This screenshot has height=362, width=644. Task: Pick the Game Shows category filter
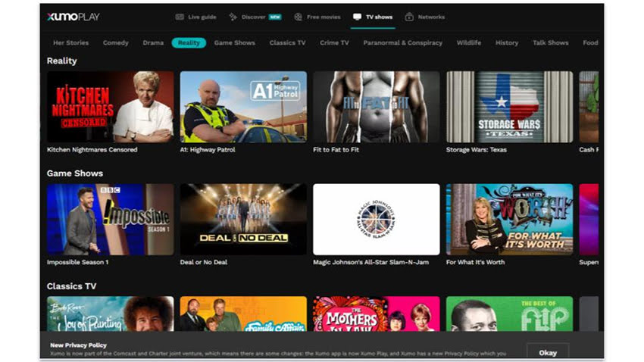pos(235,42)
